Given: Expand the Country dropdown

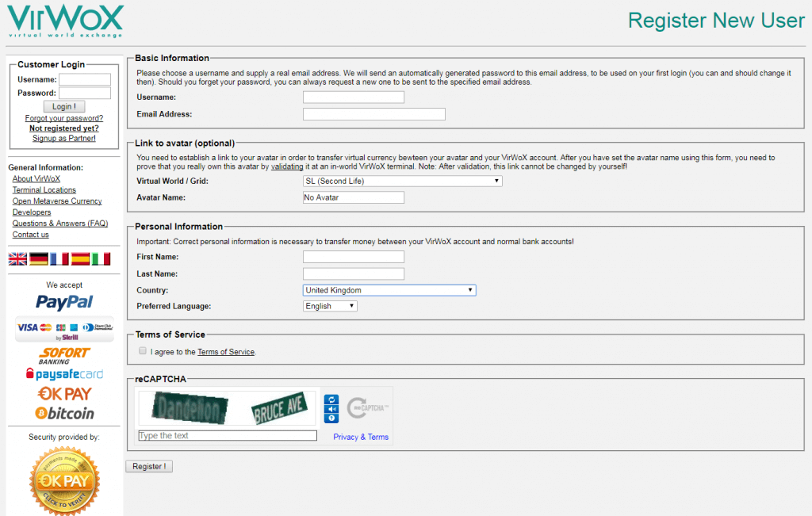Looking at the screenshot, I should coord(389,290).
